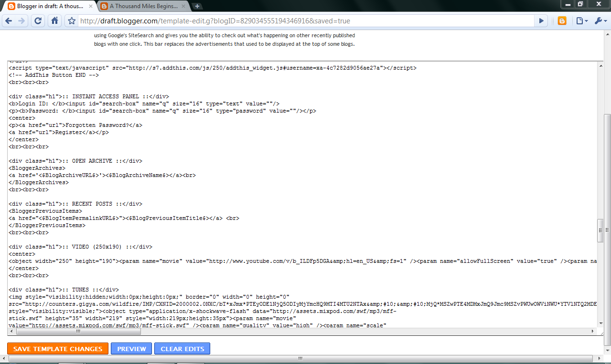Click the 'AddThis Button END' comment line
611x364 pixels.
click(54, 75)
